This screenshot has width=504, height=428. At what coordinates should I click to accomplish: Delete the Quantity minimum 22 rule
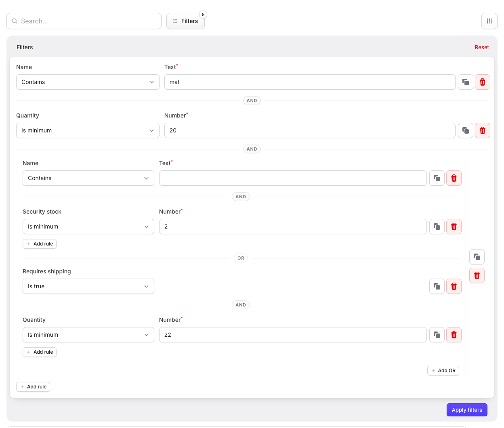pos(454,335)
